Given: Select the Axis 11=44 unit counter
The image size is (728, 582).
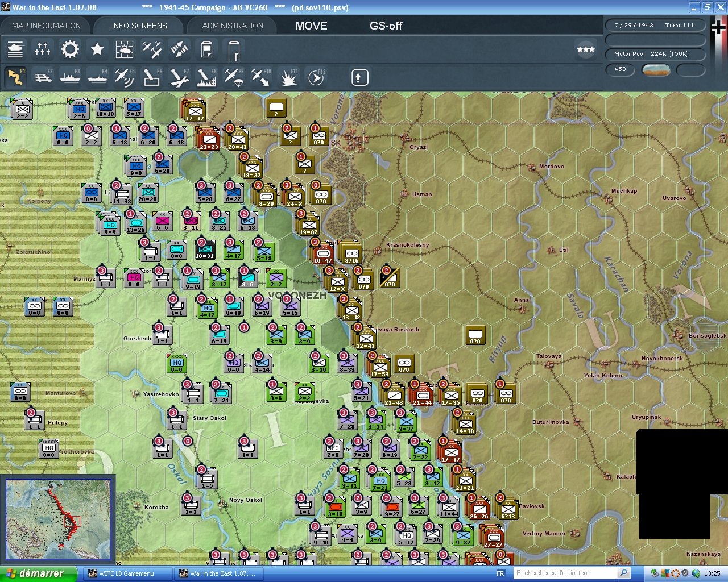Looking at the screenshot, I should (x=449, y=508).
